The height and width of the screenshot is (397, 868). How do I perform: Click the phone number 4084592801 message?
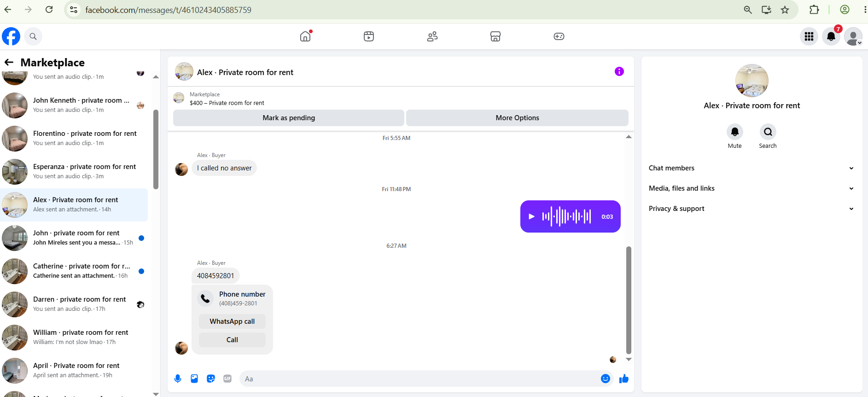coord(216,276)
